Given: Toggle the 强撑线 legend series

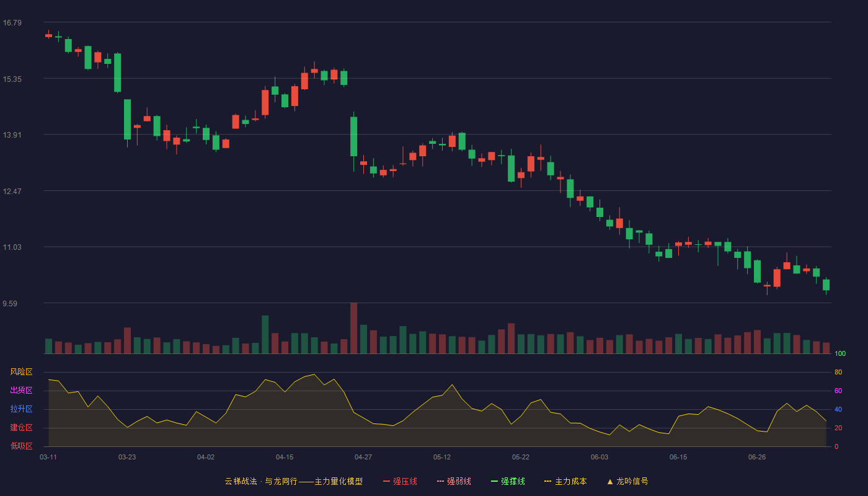Looking at the screenshot, I should pyautogui.click(x=508, y=481).
